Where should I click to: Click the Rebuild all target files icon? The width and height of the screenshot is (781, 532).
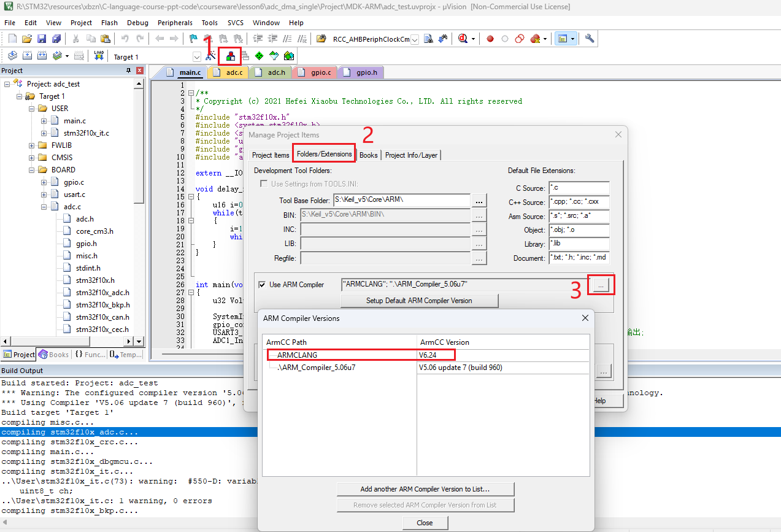42,56
